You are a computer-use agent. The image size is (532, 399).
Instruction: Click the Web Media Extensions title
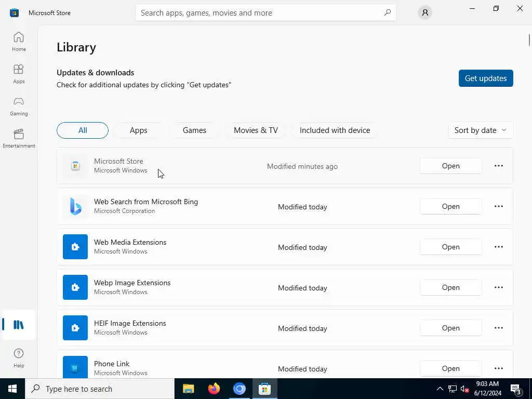pos(130,242)
